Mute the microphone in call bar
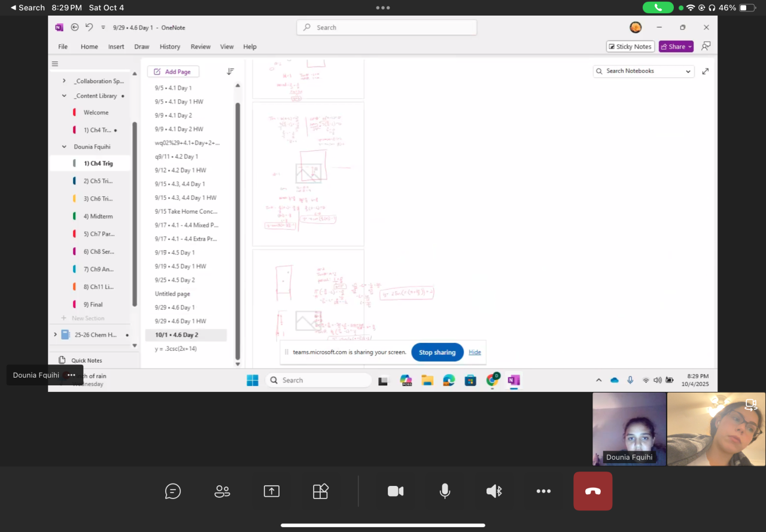 click(x=445, y=491)
